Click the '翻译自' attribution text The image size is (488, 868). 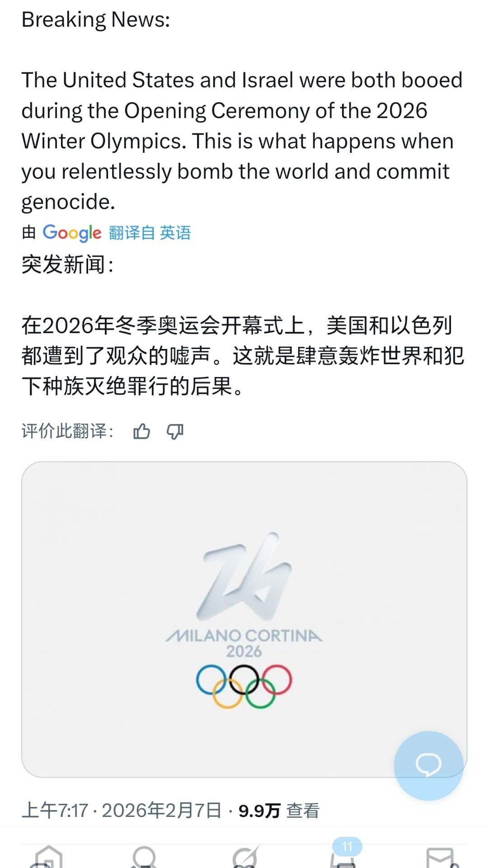click(131, 233)
